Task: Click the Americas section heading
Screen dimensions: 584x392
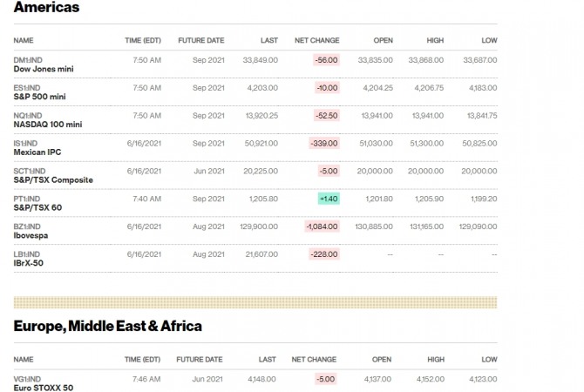Action: (x=46, y=8)
